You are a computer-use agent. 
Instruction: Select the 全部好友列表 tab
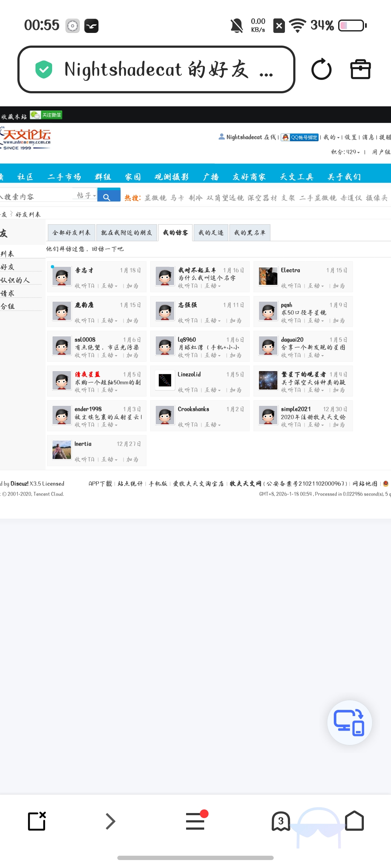coord(71,233)
